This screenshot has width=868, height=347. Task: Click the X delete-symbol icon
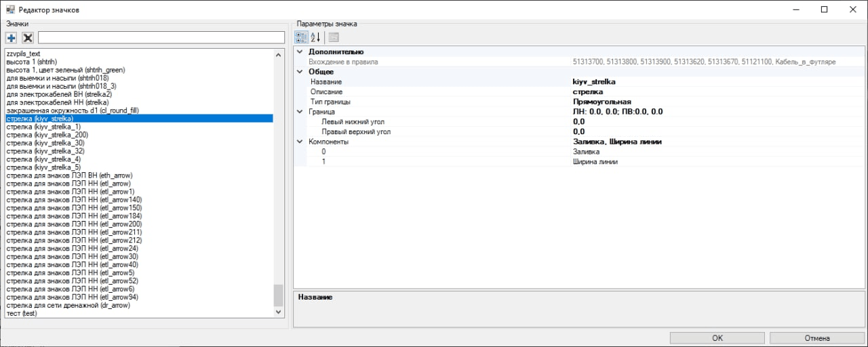[28, 38]
